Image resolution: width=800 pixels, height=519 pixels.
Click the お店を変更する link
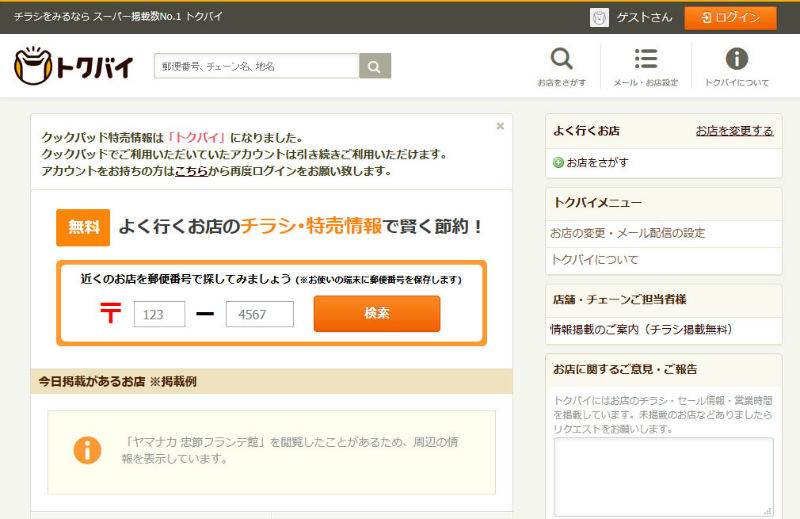(734, 131)
